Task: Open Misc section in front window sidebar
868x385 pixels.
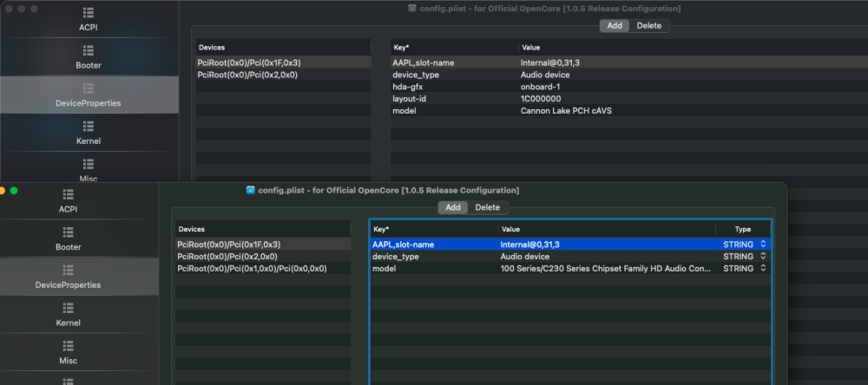Action: coord(68,352)
